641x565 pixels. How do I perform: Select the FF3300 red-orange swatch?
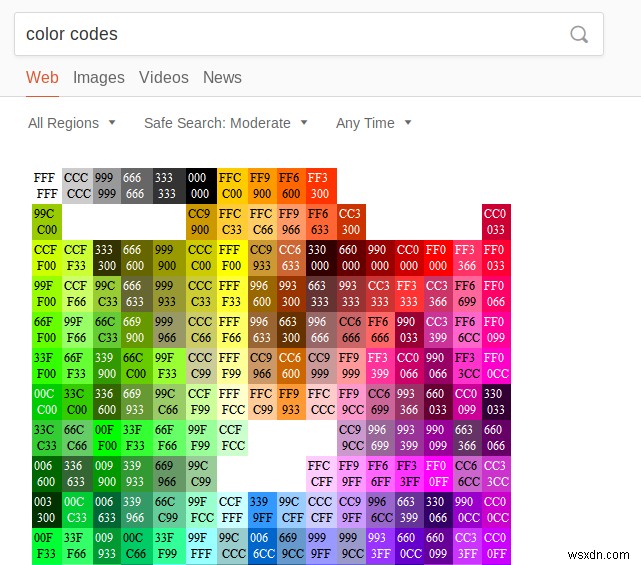pos(321,186)
